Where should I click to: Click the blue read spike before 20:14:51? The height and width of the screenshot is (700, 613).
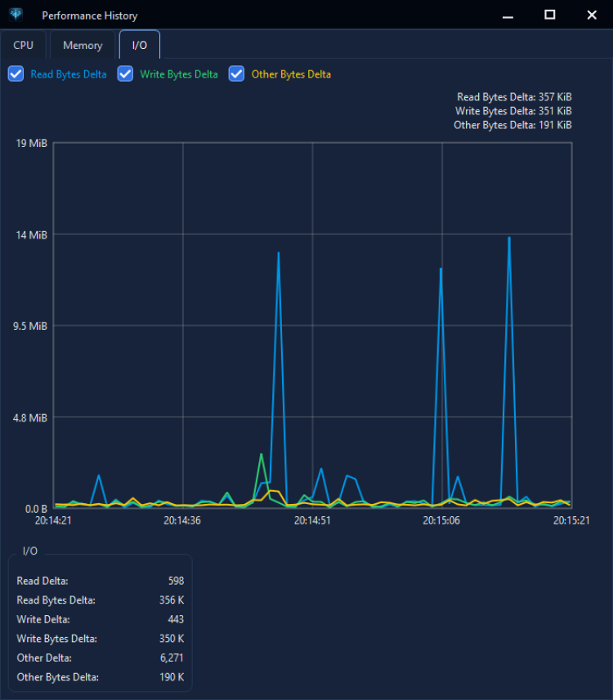point(279,253)
